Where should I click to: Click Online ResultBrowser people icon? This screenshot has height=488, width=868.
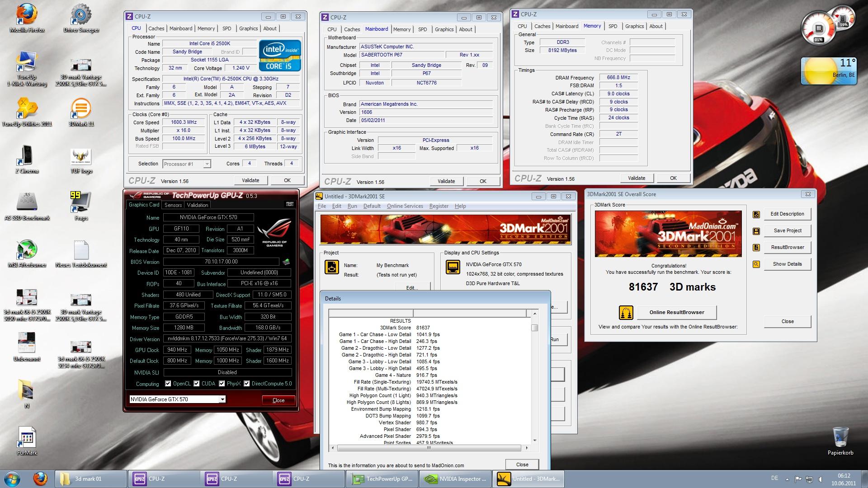(x=626, y=312)
